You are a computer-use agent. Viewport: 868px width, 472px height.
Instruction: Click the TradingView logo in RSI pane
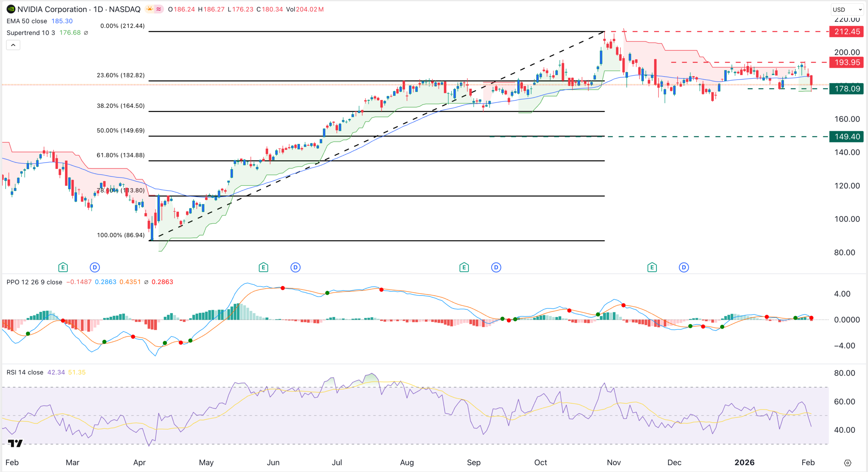pos(15,443)
